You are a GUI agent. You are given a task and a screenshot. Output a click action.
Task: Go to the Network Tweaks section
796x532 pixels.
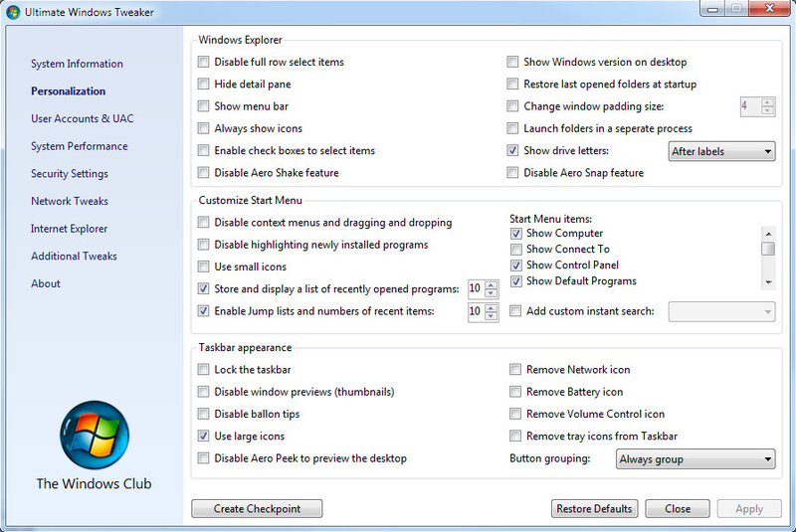tap(70, 201)
